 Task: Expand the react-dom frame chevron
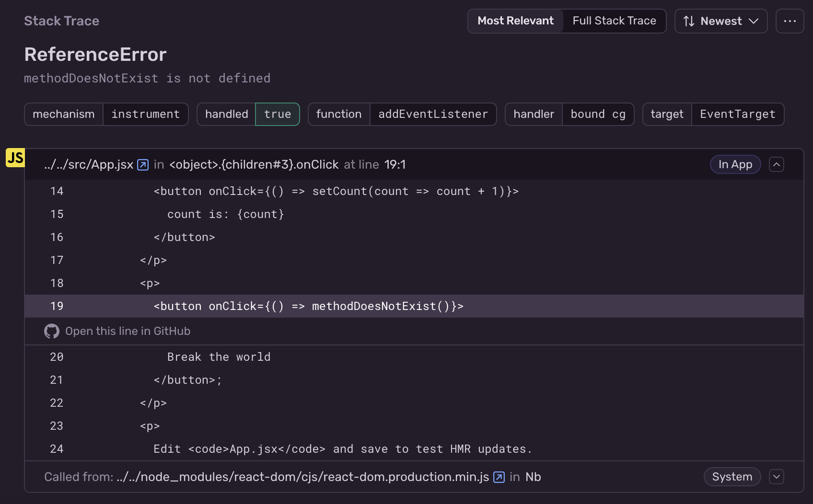click(x=777, y=477)
